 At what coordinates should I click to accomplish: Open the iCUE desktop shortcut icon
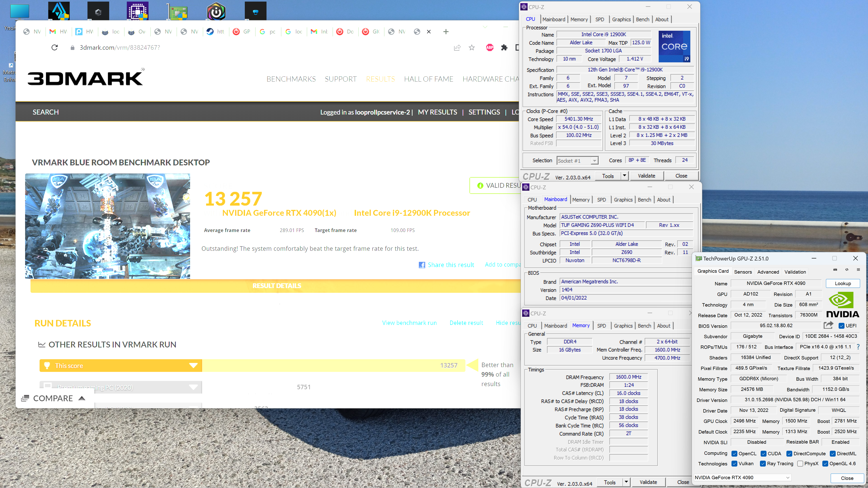point(216,12)
